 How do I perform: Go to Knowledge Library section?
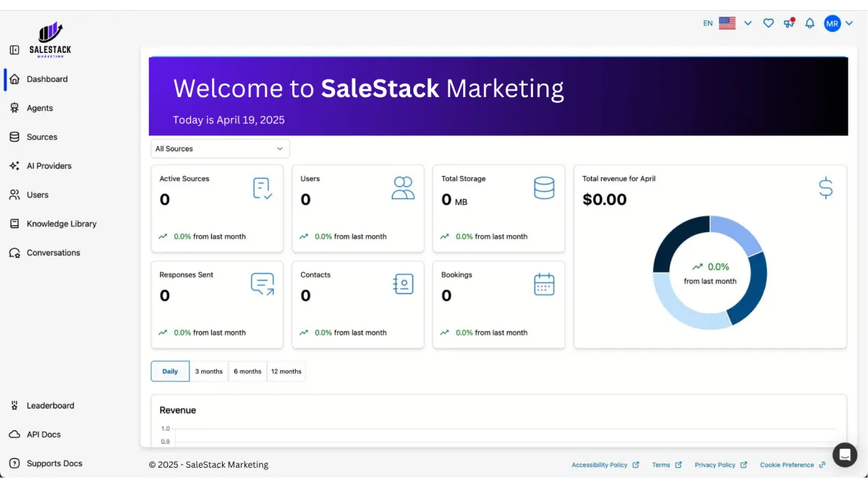coord(61,224)
